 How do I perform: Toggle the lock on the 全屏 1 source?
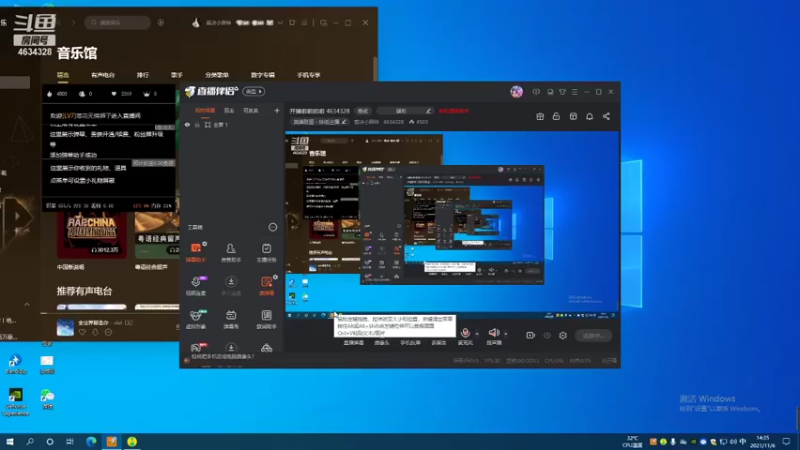point(197,124)
